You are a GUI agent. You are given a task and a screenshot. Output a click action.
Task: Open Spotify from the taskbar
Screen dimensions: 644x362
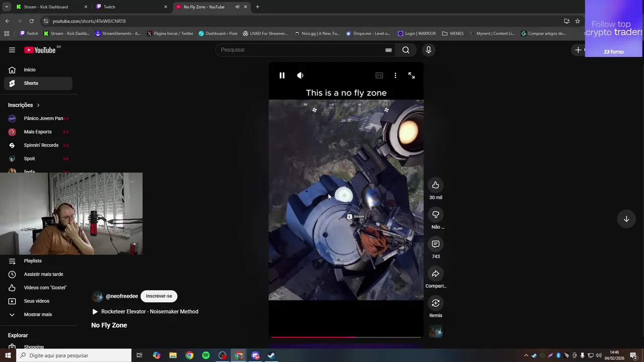[206, 355]
